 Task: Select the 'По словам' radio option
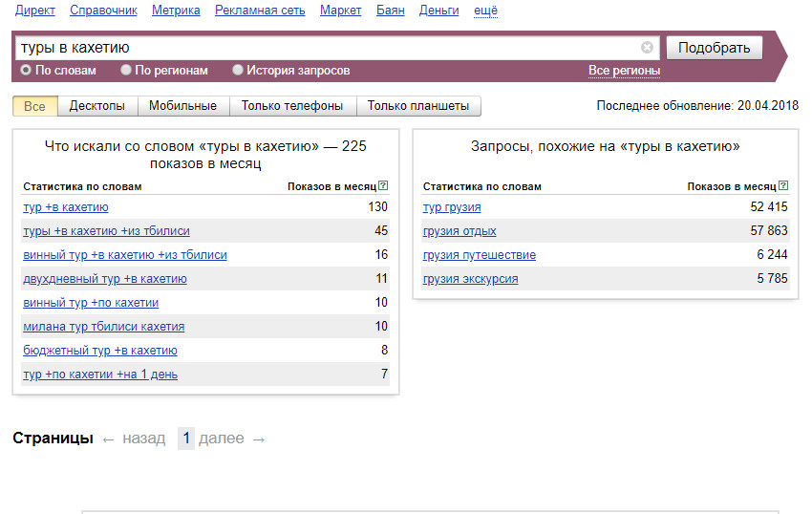pos(26,70)
